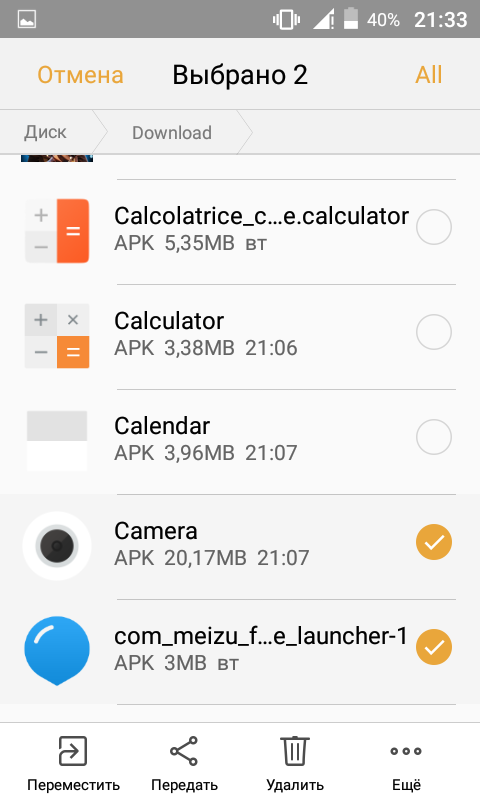
Task: Tap the Передать share icon
Action: [184, 751]
